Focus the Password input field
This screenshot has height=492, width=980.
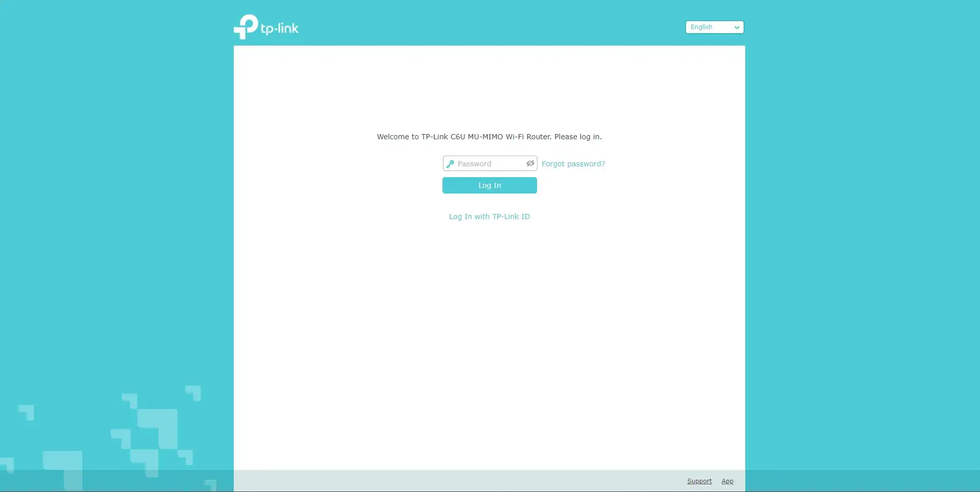click(489, 164)
